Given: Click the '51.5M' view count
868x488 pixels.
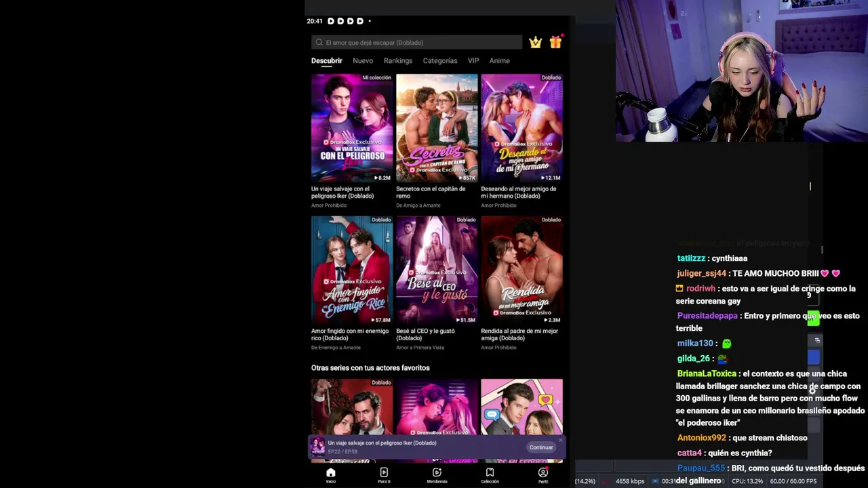Looking at the screenshot, I should 466,320.
